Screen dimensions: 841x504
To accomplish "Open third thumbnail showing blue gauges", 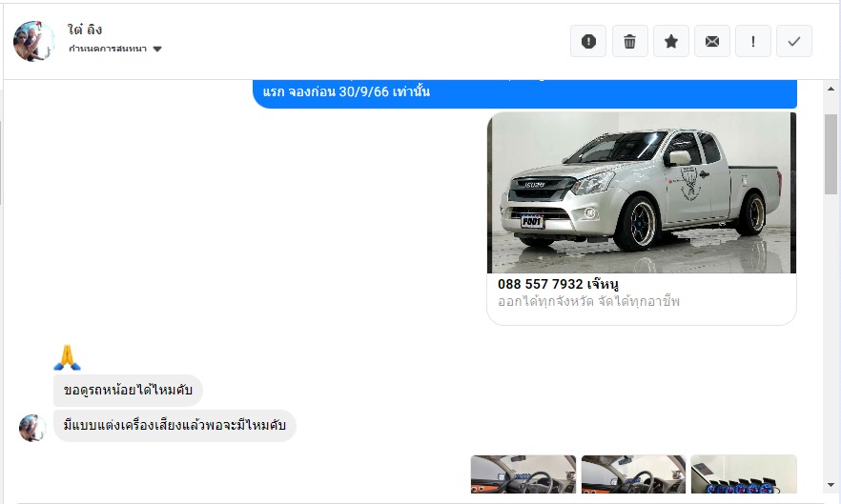I will [744, 474].
